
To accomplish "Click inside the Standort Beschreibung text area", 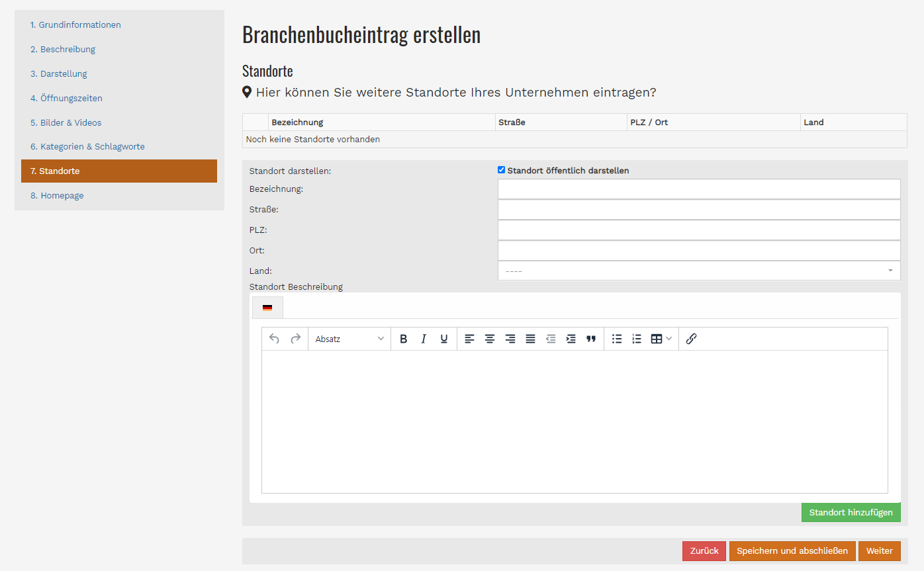I will click(575, 421).
